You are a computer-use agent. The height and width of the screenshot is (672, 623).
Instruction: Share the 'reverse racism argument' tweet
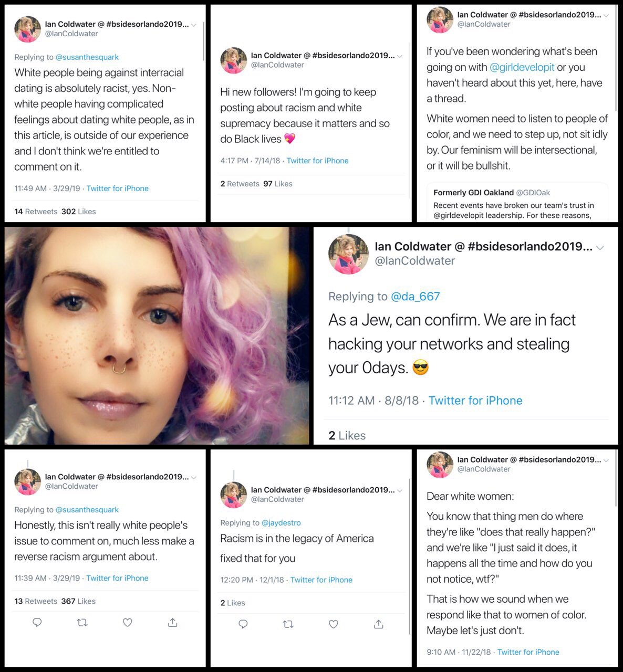172,623
